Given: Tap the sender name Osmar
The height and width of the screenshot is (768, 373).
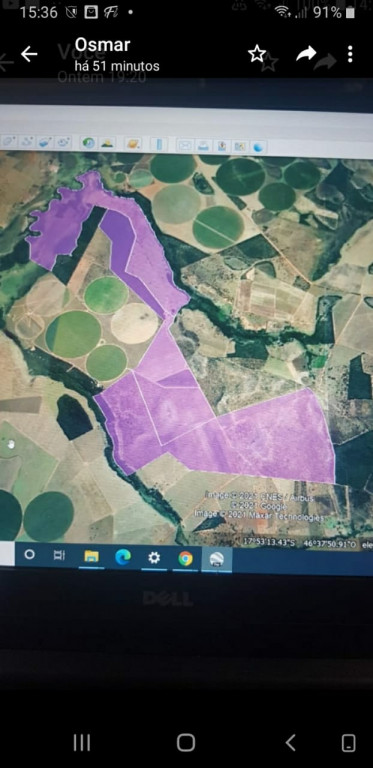Looking at the screenshot, I should point(102,45).
